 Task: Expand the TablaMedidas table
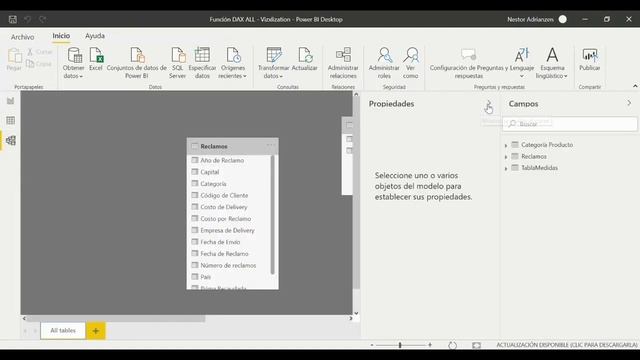[x=506, y=168]
